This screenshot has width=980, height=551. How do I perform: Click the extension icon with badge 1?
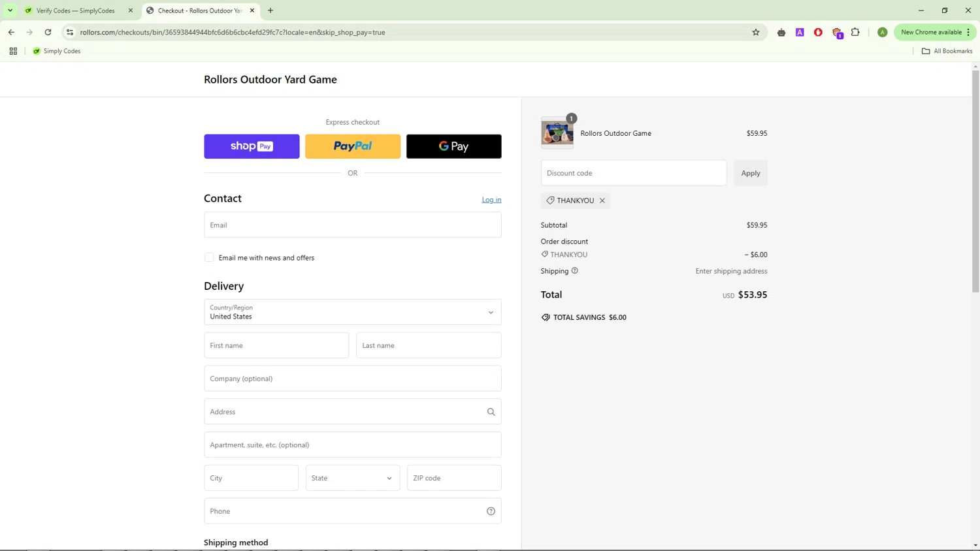pos(837,33)
